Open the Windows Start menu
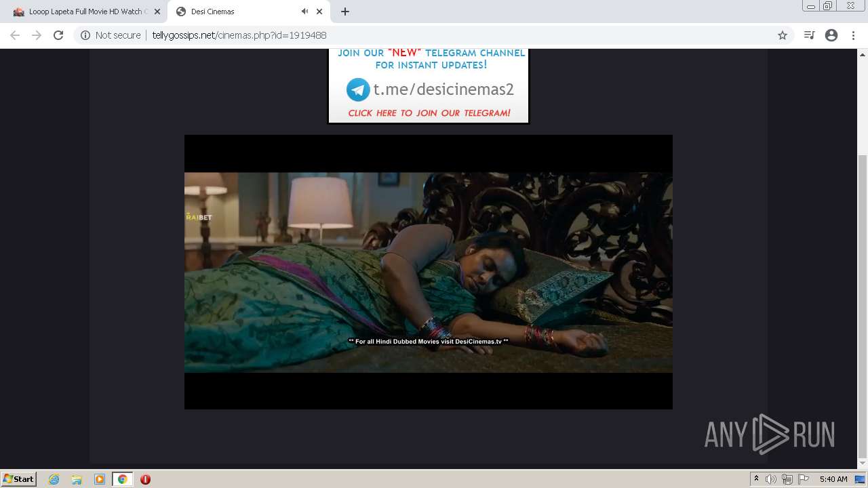Screen dimensions: 868x488 [19, 479]
